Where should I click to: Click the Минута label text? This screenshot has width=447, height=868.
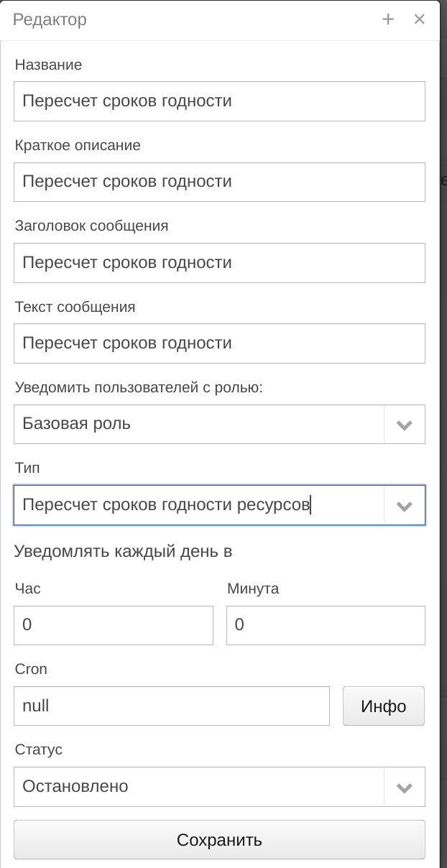click(253, 588)
